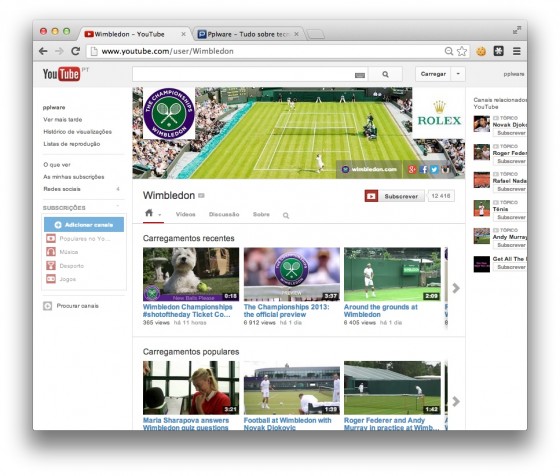Play The Championships 2013 official preview thumbnail
This screenshot has height=476, width=560.
pyautogui.click(x=292, y=274)
